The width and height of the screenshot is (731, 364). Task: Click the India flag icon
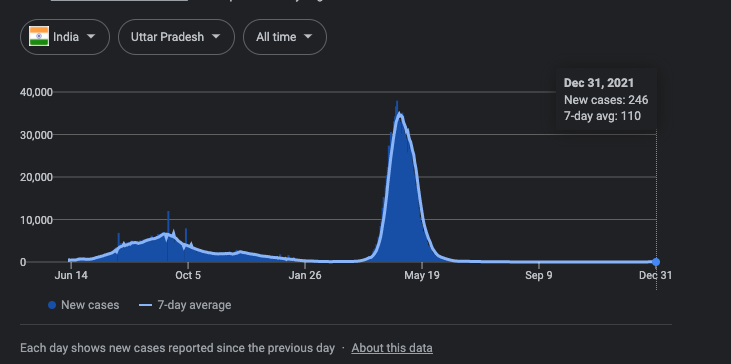click(39, 36)
